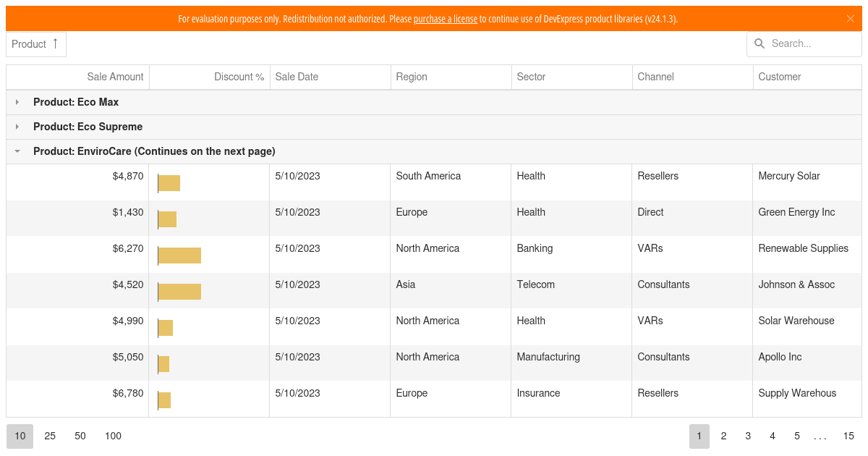Set page size to 25 rows
868x456 pixels.
coord(50,436)
